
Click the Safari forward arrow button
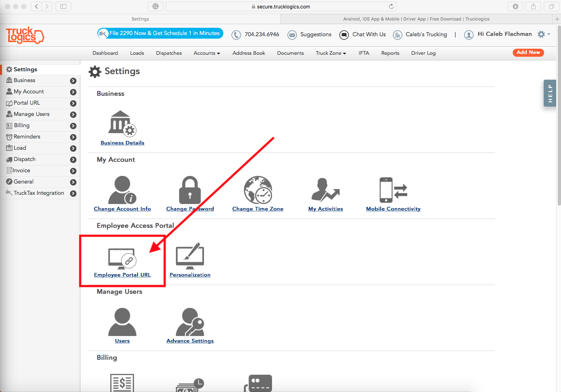[x=47, y=6]
